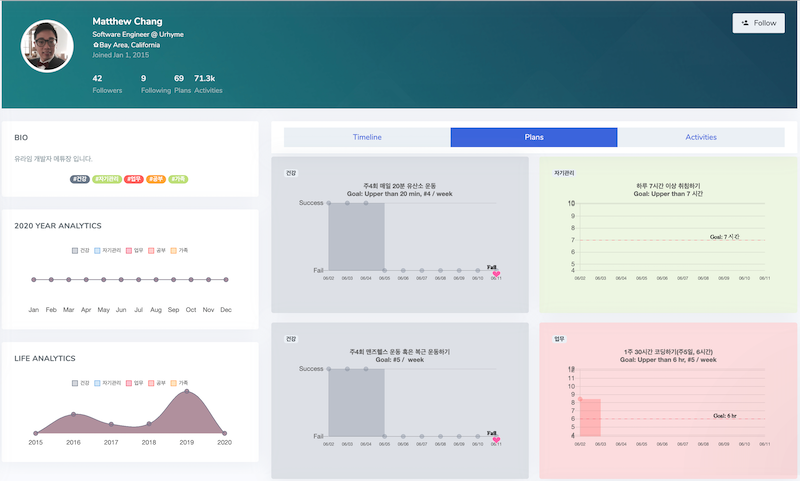Click the 'Goal: Upper than 7 시간' title text
Screen dimensions: 800x481
pyautogui.click(x=668, y=194)
